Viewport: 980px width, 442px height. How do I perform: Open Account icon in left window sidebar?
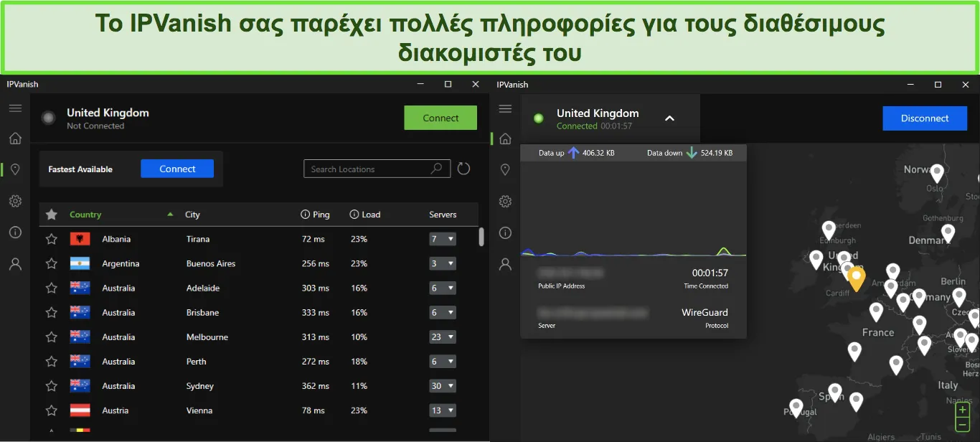[15, 264]
